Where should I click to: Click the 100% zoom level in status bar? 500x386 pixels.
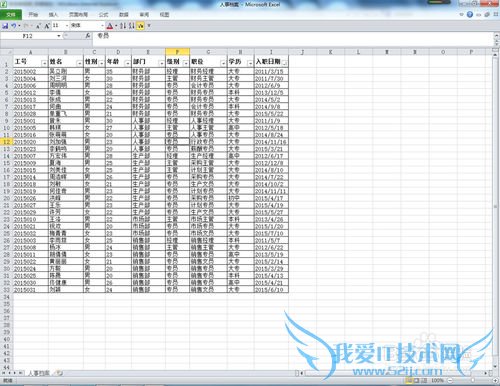coord(437,380)
